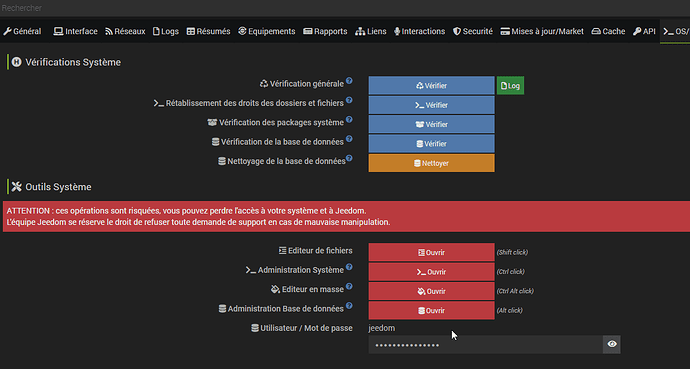
Task: Switch to the Sécurité tab
Action: pyautogui.click(x=473, y=31)
